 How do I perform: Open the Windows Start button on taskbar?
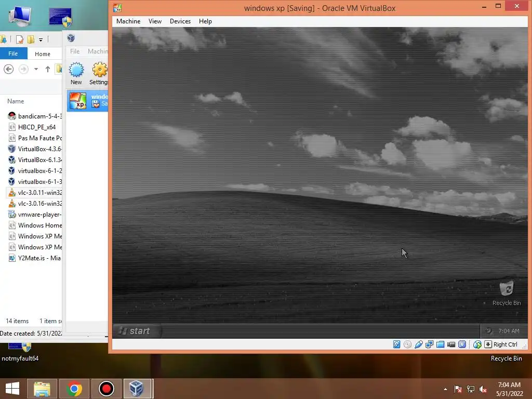point(12,389)
